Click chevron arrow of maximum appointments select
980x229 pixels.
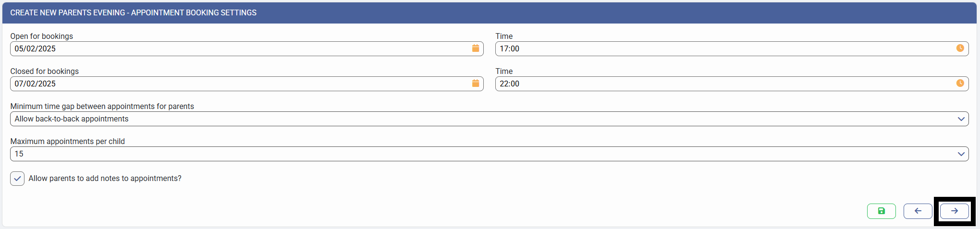961,154
